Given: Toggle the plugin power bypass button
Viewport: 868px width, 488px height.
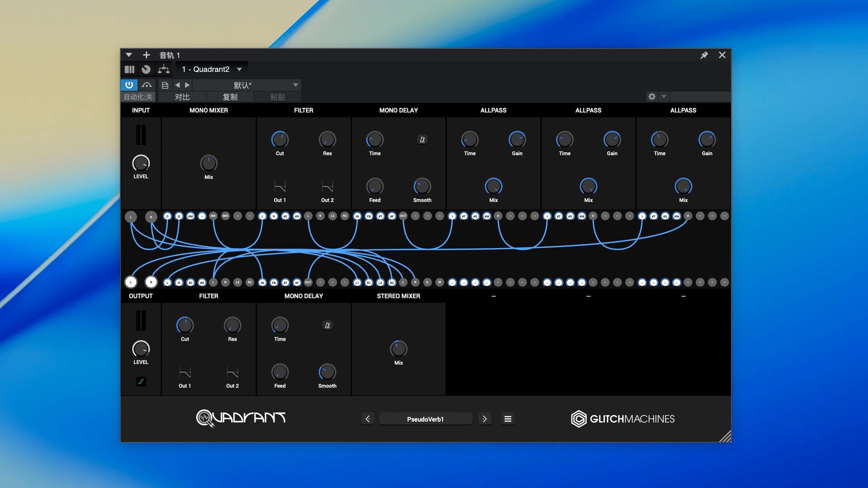Looking at the screenshot, I should [129, 85].
